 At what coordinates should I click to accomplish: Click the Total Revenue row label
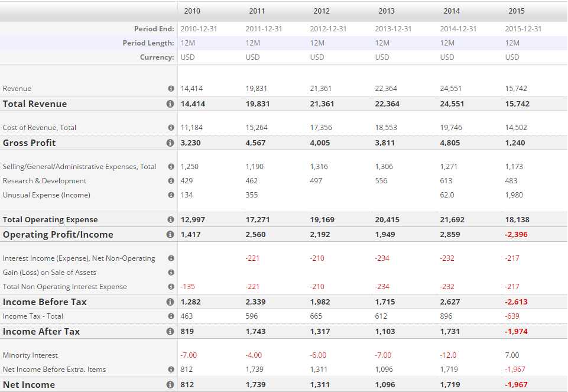click(x=35, y=104)
